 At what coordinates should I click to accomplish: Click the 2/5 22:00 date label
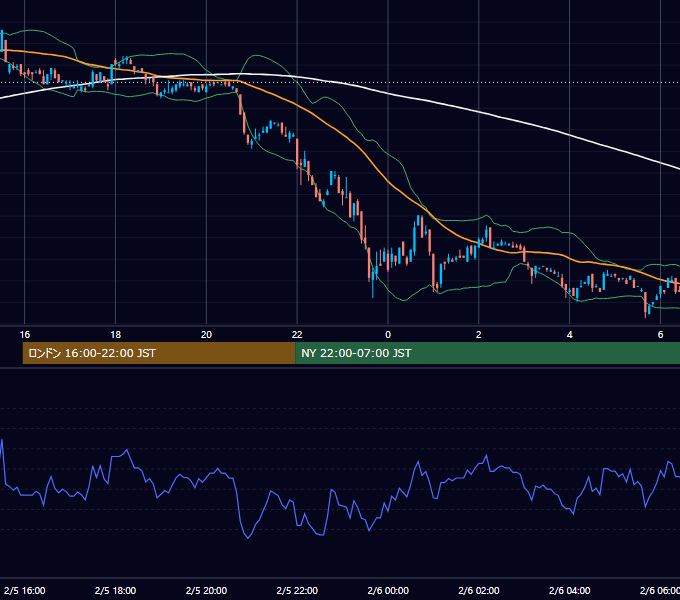pos(297,590)
